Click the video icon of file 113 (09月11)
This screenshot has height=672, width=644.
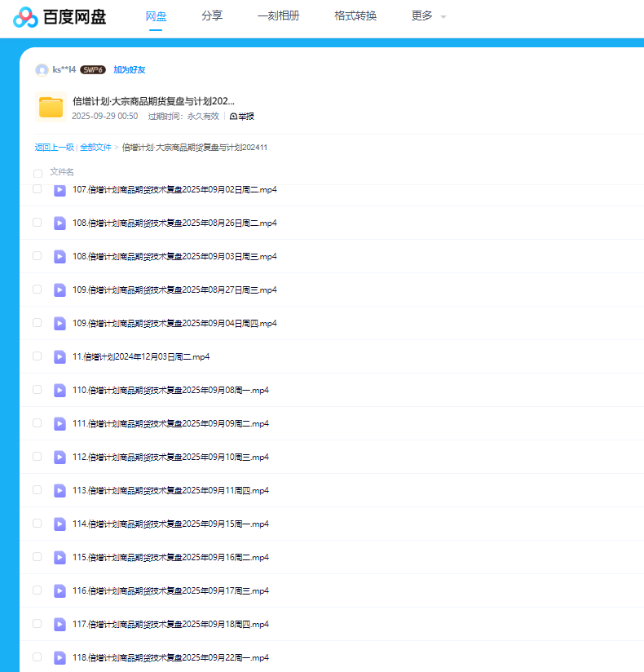(x=60, y=490)
